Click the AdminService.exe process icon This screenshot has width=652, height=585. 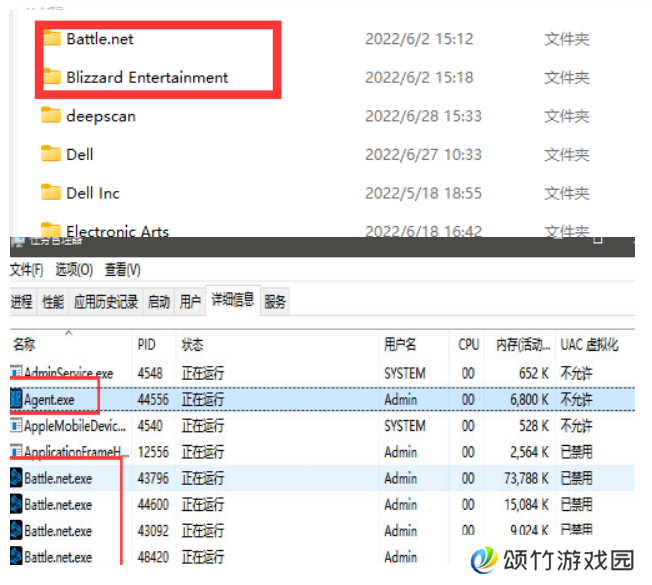[x=16, y=373]
